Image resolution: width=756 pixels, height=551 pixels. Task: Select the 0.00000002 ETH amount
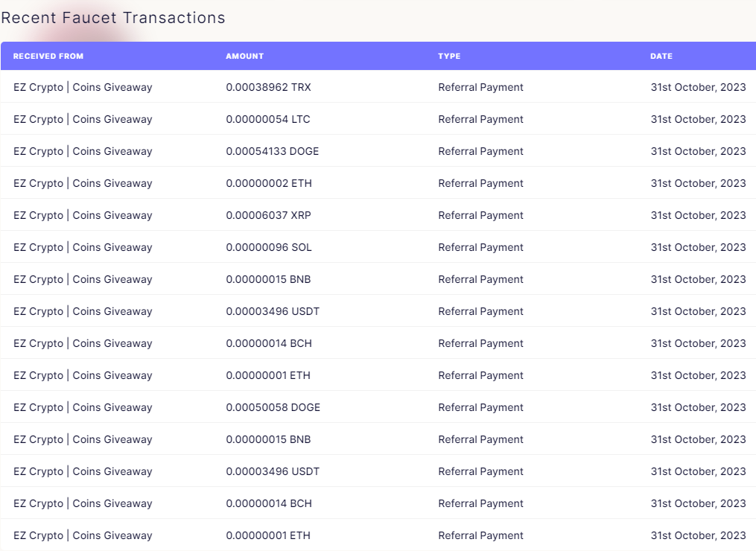coord(269,183)
